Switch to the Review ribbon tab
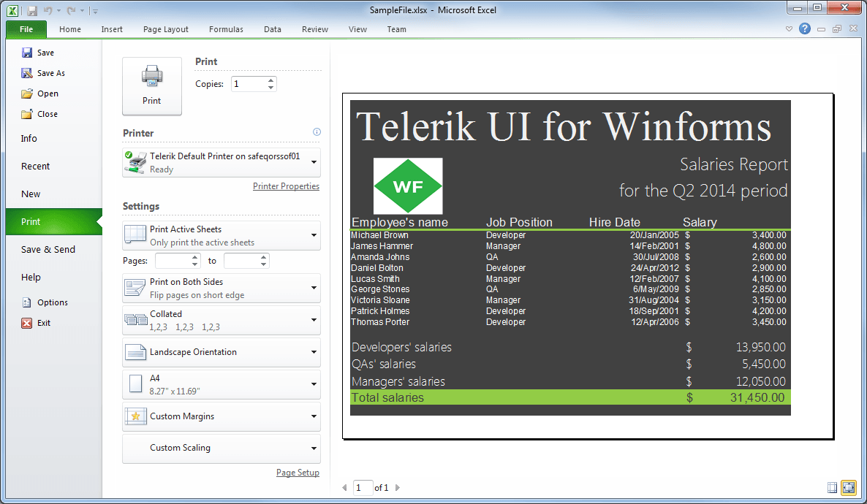This screenshot has height=504, width=867. point(315,29)
